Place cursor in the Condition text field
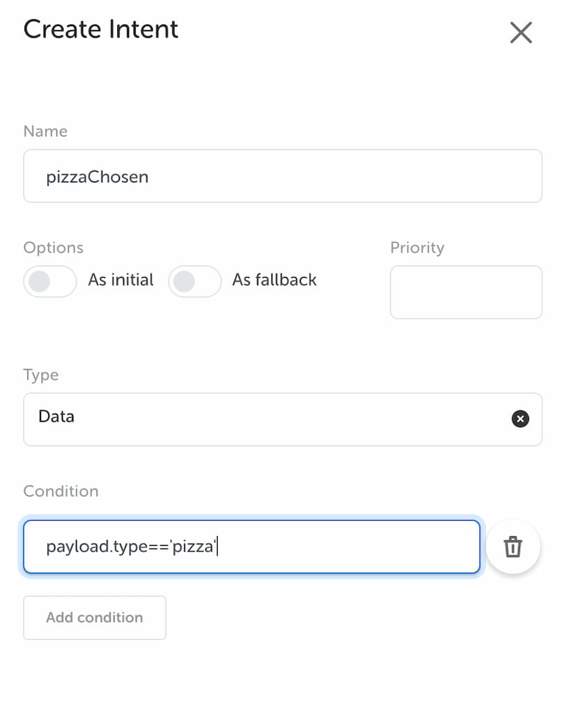Screen dimensions: 578x728 (251, 547)
